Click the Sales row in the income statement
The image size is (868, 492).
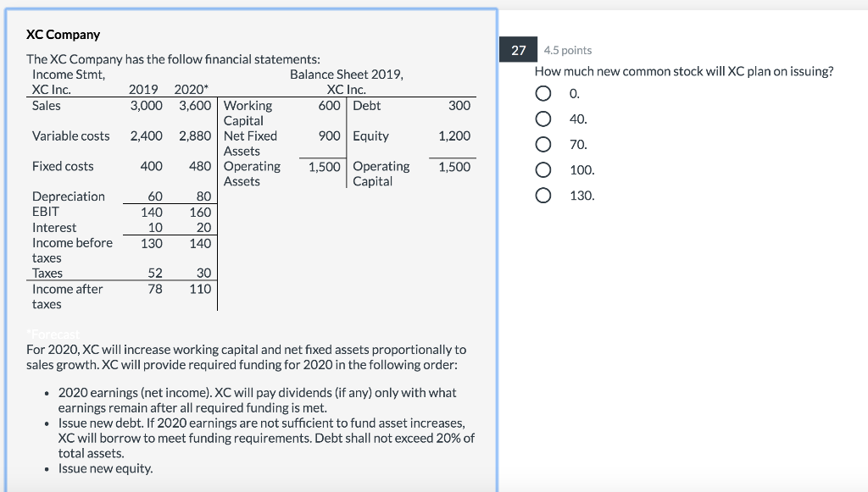46,106
